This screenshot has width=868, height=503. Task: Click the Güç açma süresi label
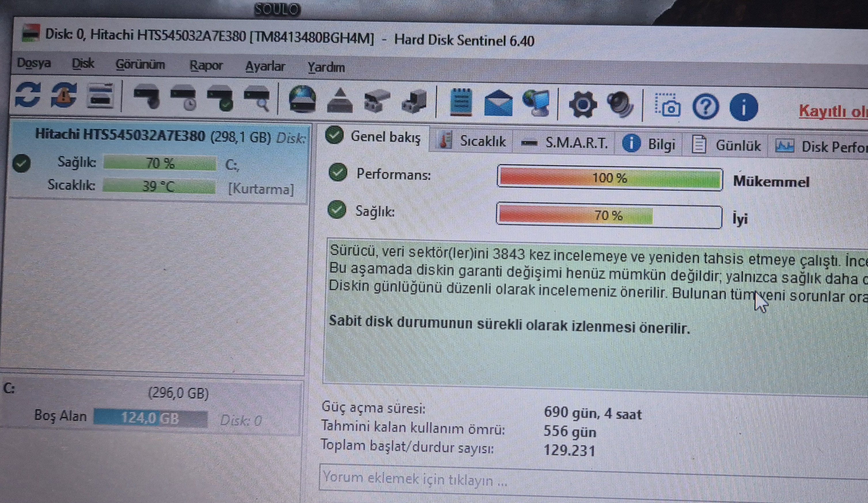click(x=373, y=408)
